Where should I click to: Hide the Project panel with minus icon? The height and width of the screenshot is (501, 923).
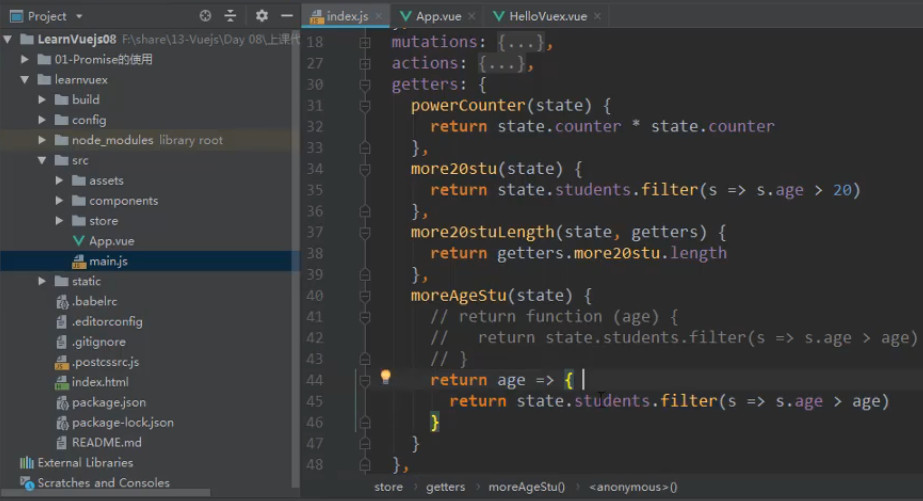click(x=287, y=16)
